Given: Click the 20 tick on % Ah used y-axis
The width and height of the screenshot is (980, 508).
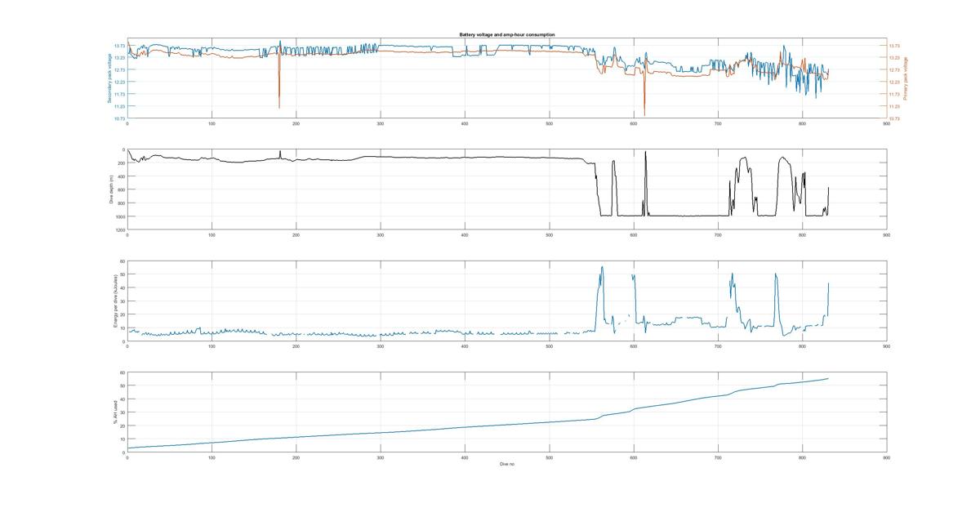Looking at the screenshot, I should pyautogui.click(x=122, y=426).
